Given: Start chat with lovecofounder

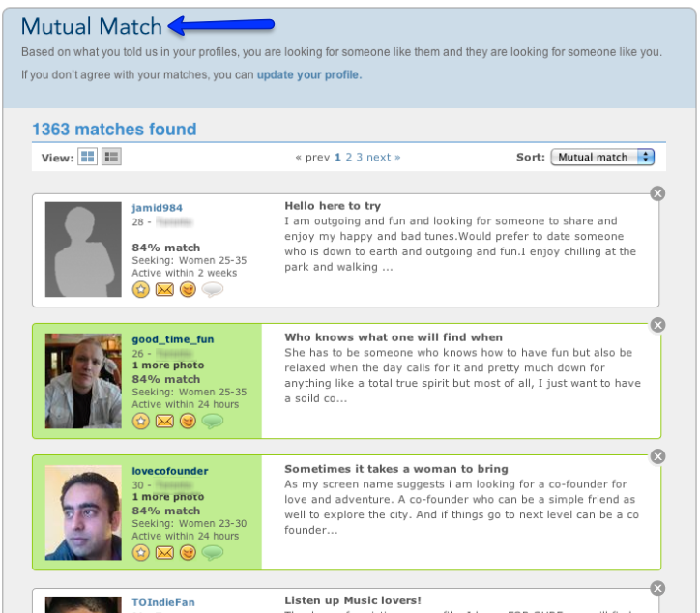Looking at the screenshot, I should 213,553.
